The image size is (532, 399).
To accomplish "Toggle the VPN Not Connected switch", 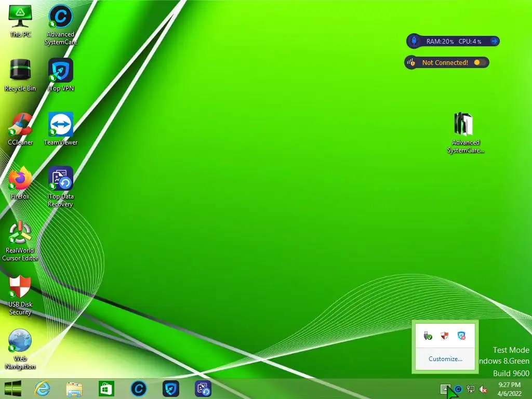I will click(x=480, y=62).
